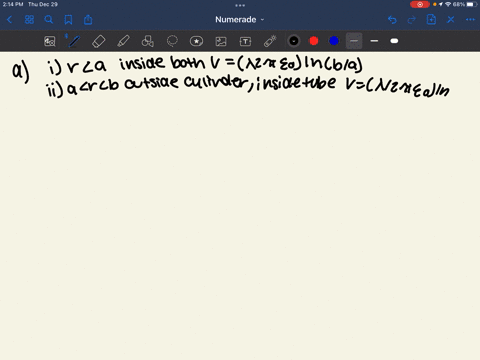This screenshot has width=480, height=360.
Task: Select the thinnest stroke width
Action: point(354,41)
